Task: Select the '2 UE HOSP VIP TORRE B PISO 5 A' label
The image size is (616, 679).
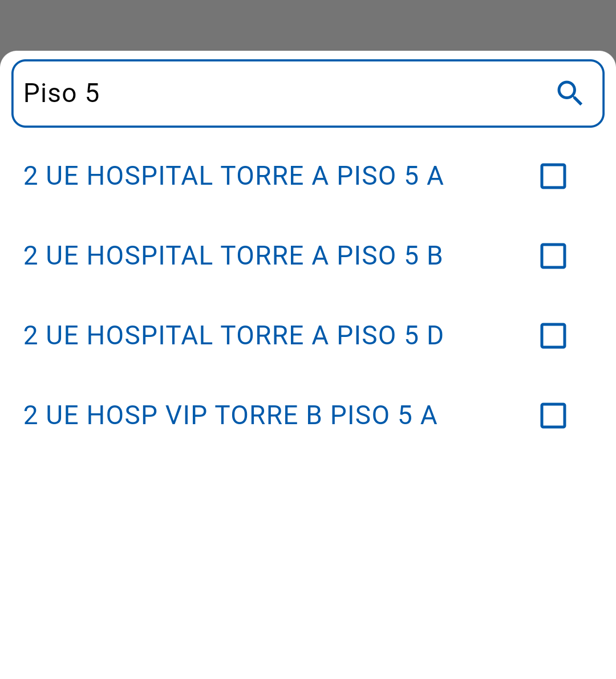Action: pos(230,416)
